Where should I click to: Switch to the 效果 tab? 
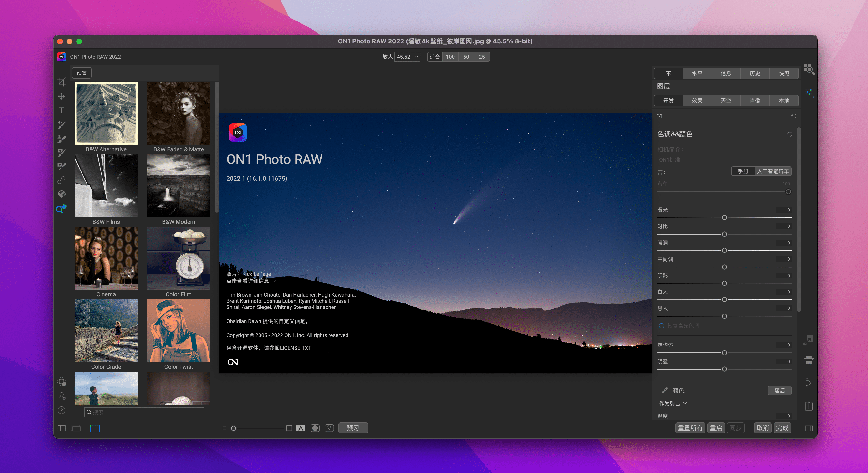coord(697,100)
